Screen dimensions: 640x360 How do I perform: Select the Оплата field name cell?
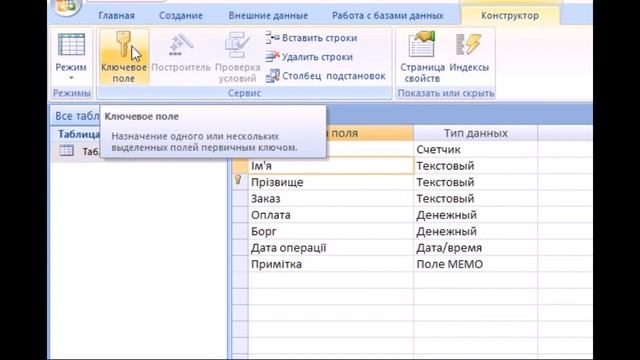331,215
